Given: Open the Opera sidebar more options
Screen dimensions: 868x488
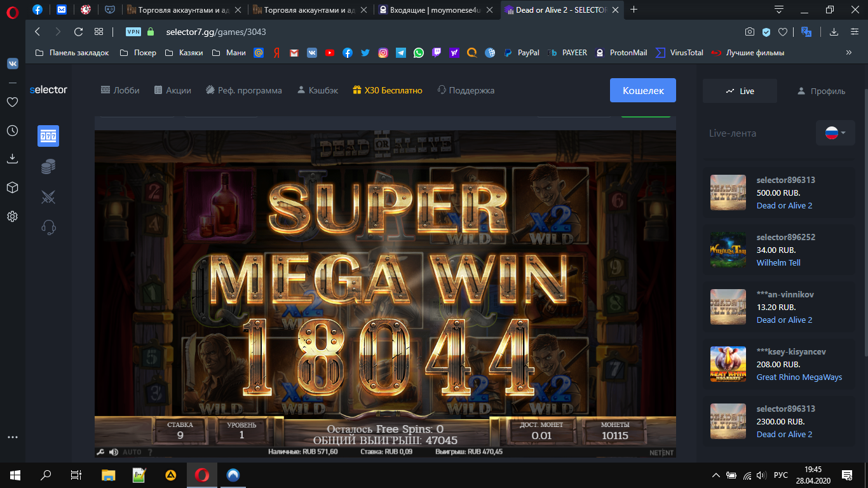Looking at the screenshot, I should [12, 437].
